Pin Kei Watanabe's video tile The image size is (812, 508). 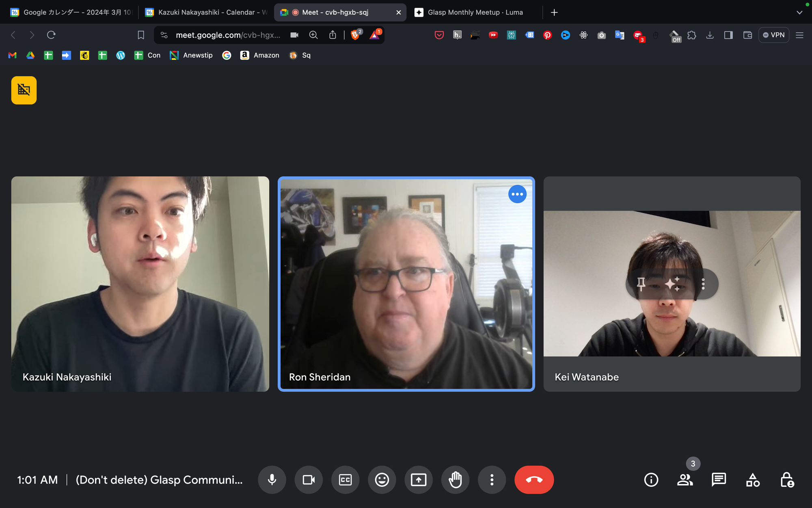click(641, 284)
